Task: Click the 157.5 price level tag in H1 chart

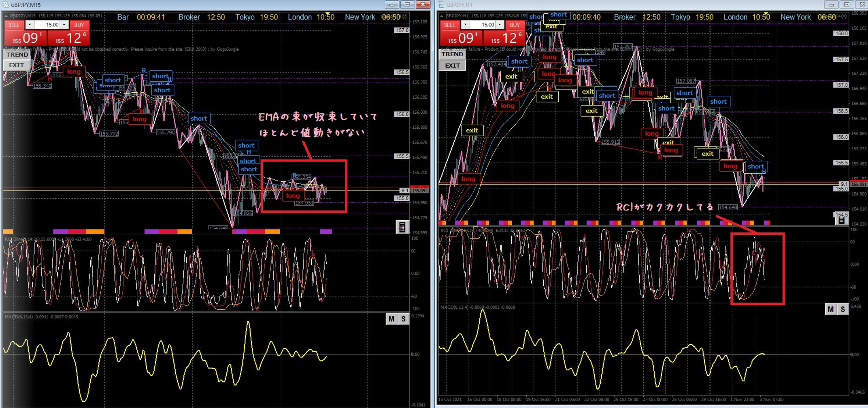Action: point(841,59)
